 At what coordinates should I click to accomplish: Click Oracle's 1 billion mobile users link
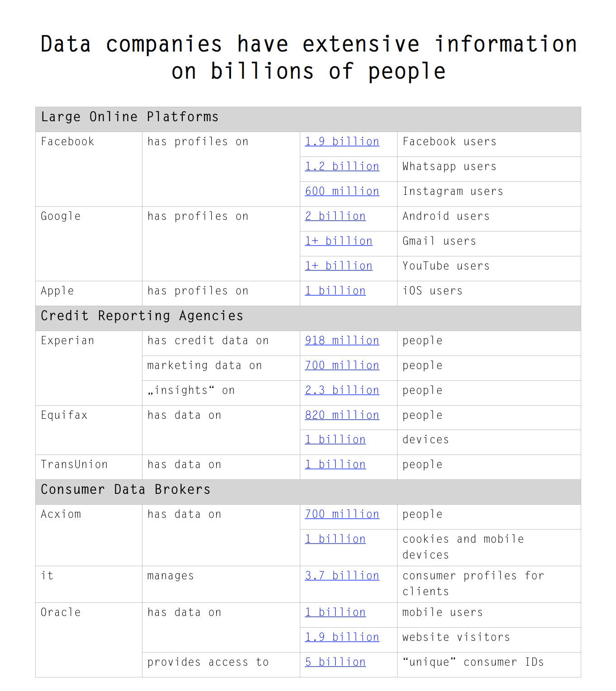pos(335,613)
